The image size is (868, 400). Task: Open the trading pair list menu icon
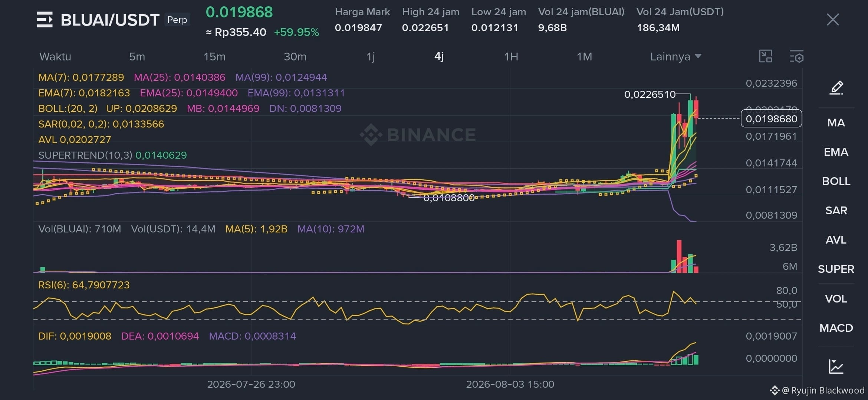(45, 20)
